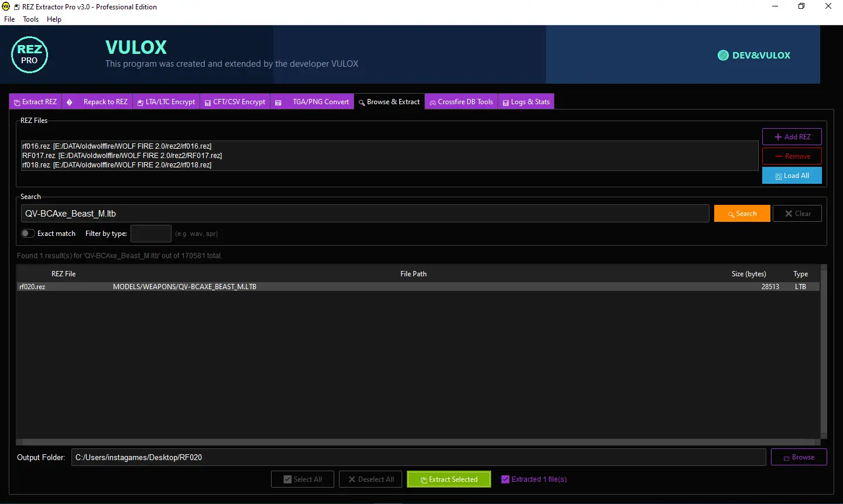Viewport: 843px width, 504px height.
Task: Click the results table vertical scrollbar
Action: tap(824, 351)
